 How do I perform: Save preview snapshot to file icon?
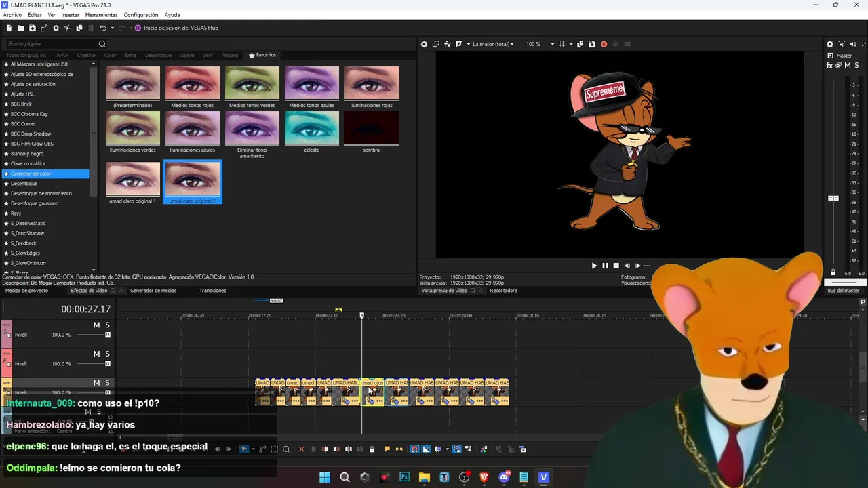coord(592,44)
